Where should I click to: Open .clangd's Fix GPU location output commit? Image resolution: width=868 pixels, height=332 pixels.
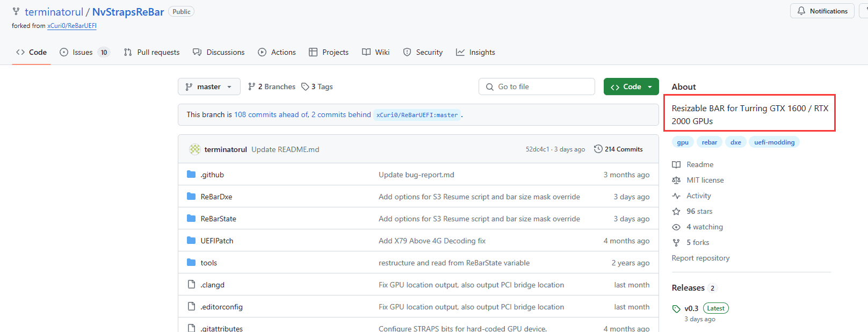471,285
